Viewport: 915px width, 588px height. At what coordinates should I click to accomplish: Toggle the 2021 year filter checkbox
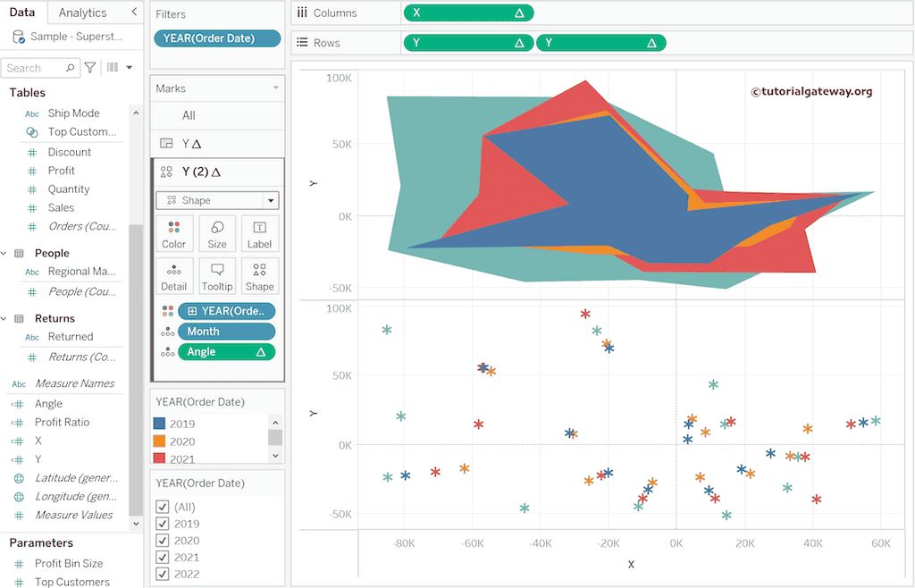(x=163, y=558)
